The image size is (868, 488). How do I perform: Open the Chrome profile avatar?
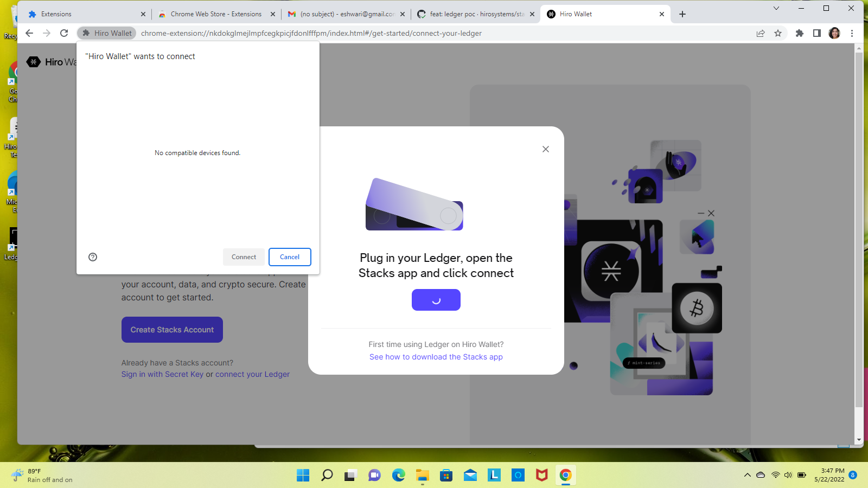[x=834, y=33]
